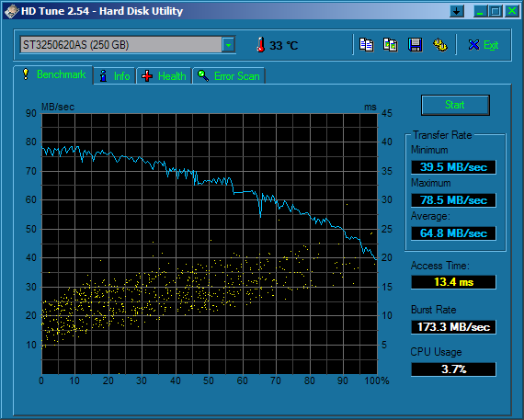The image size is (524, 420).
Task: Click the Access Time 13.4 ms field
Action: pos(453,282)
